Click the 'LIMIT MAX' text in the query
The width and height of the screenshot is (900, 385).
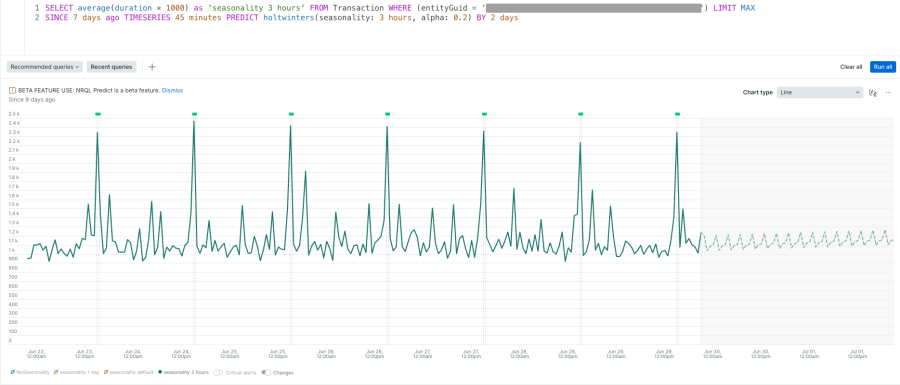734,8
